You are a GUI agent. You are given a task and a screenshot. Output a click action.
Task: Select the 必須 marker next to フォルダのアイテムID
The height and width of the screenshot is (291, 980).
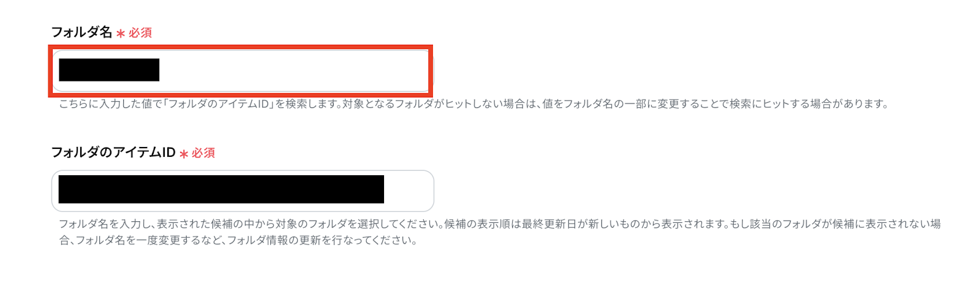(x=203, y=153)
